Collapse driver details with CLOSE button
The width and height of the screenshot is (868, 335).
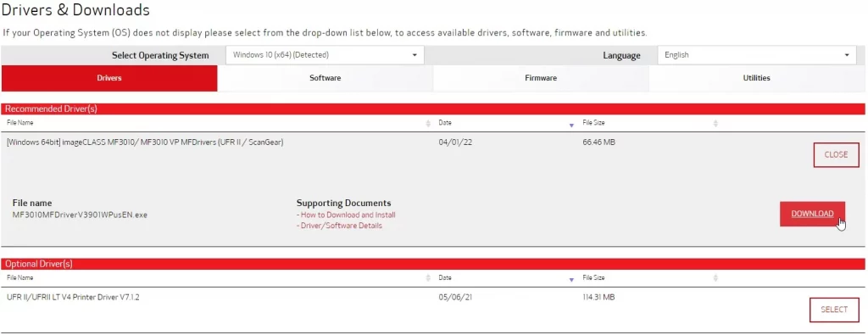(836, 155)
